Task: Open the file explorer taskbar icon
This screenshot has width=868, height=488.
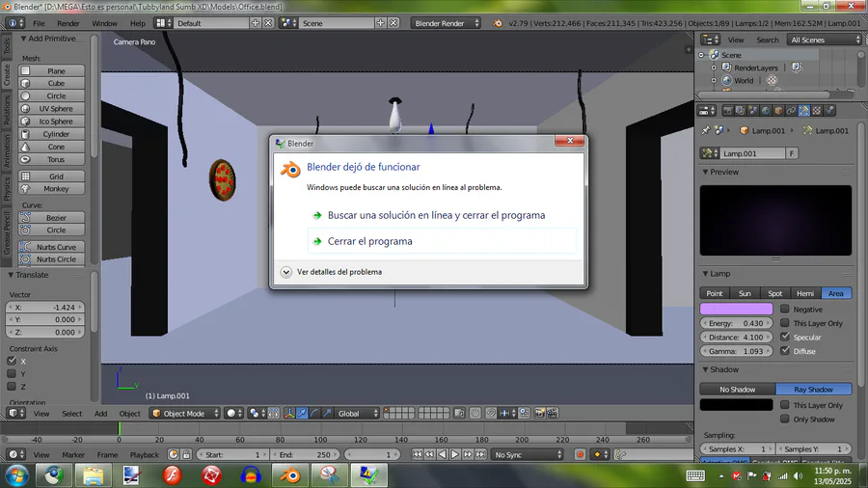Action: pos(93,475)
